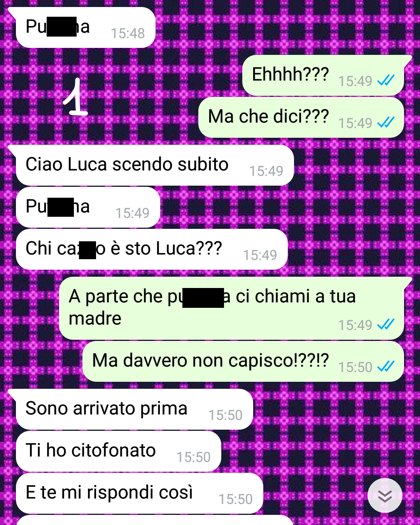Select the 'Ciao Luca scendo subito' message
Image resolution: width=420 pixels, height=525 pixels.
(x=155, y=165)
